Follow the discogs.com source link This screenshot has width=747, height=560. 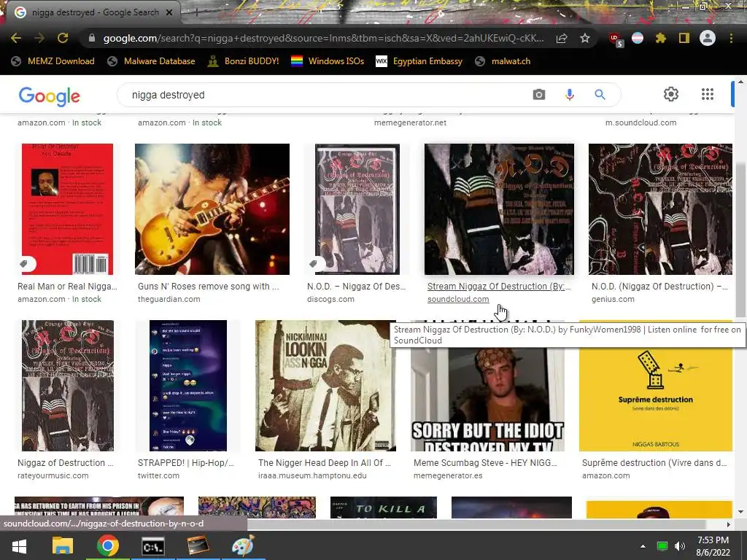tap(330, 299)
